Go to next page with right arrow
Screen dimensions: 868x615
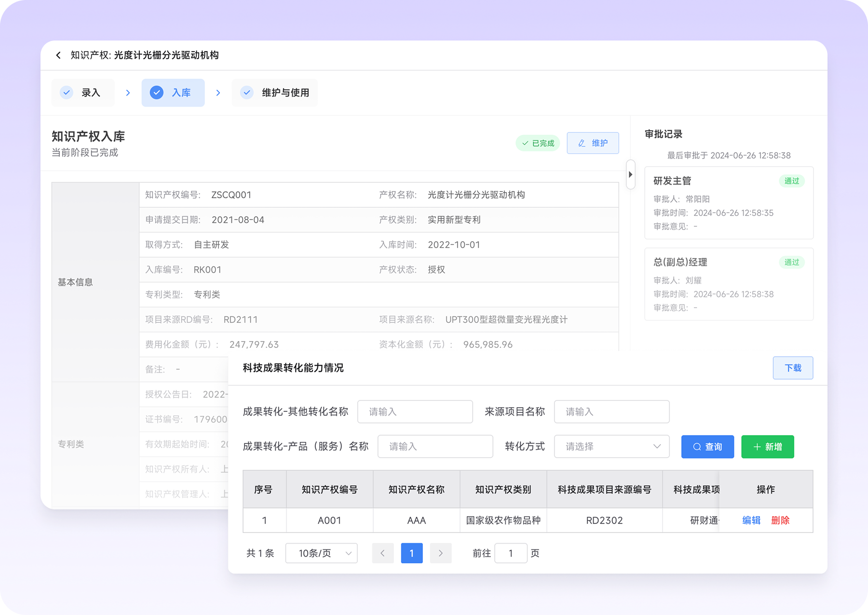[440, 553]
